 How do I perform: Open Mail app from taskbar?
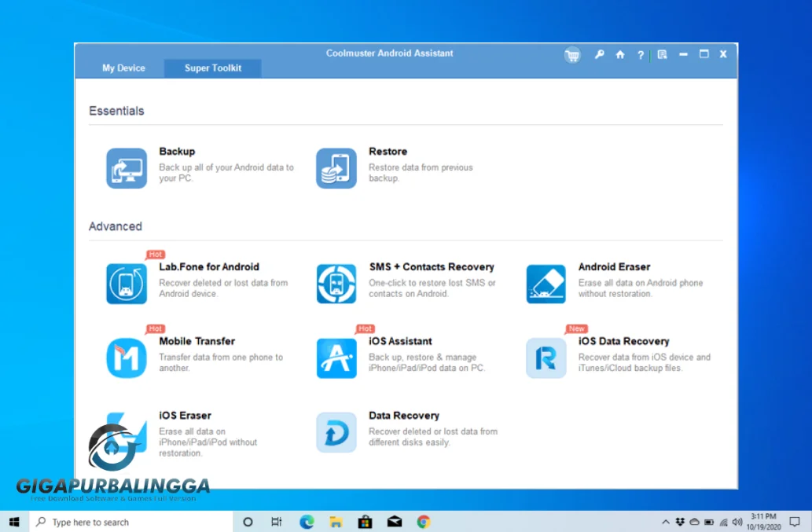point(395,522)
